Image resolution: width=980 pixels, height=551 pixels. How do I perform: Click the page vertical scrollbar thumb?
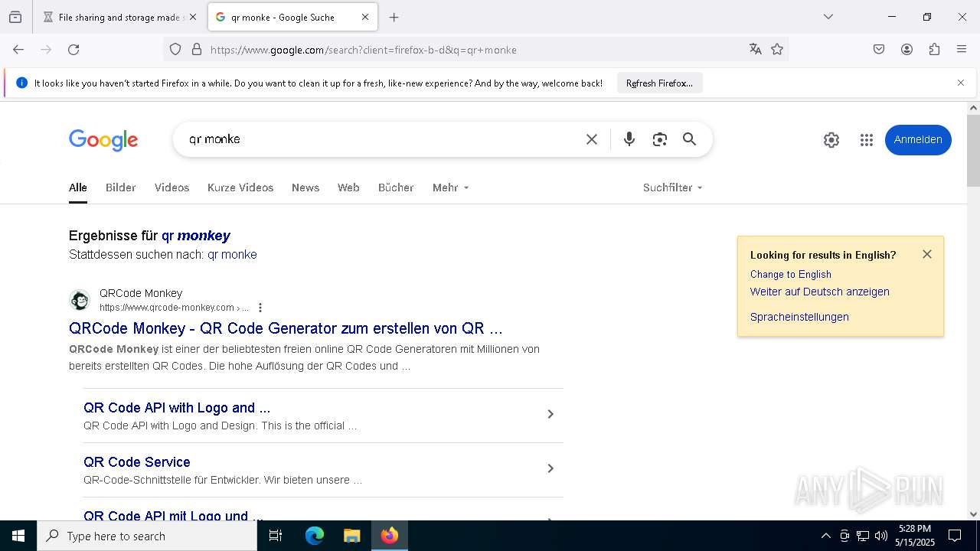tap(973, 151)
